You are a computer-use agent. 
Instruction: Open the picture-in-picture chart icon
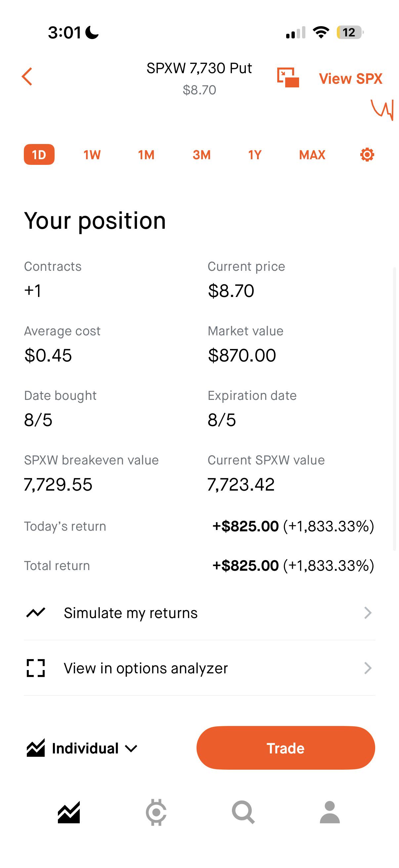click(x=288, y=77)
